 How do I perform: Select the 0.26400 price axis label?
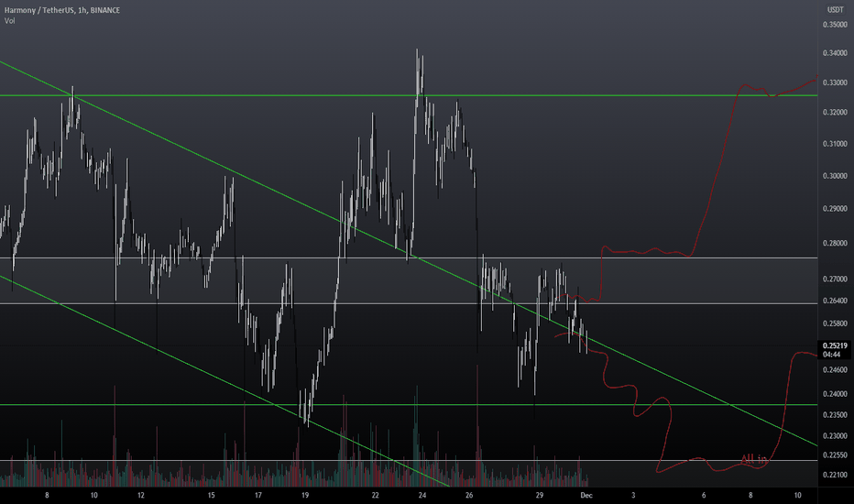[x=835, y=301]
